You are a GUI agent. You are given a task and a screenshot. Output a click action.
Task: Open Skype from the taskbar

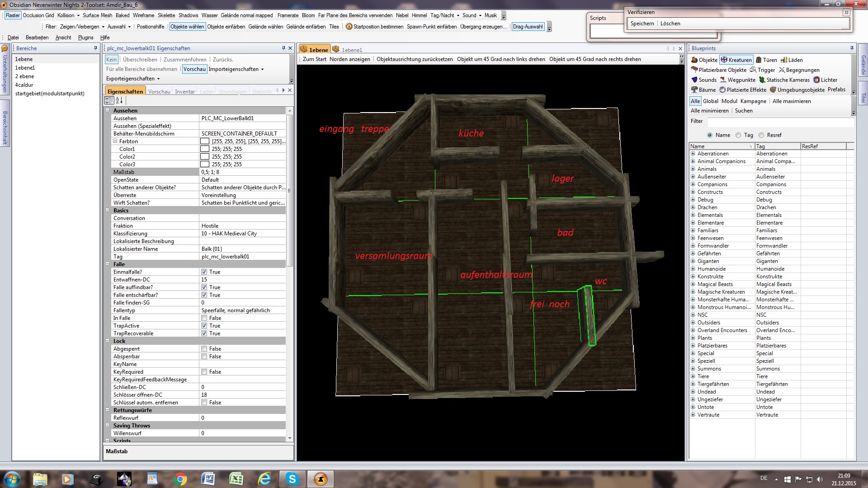(x=292, y=479)
